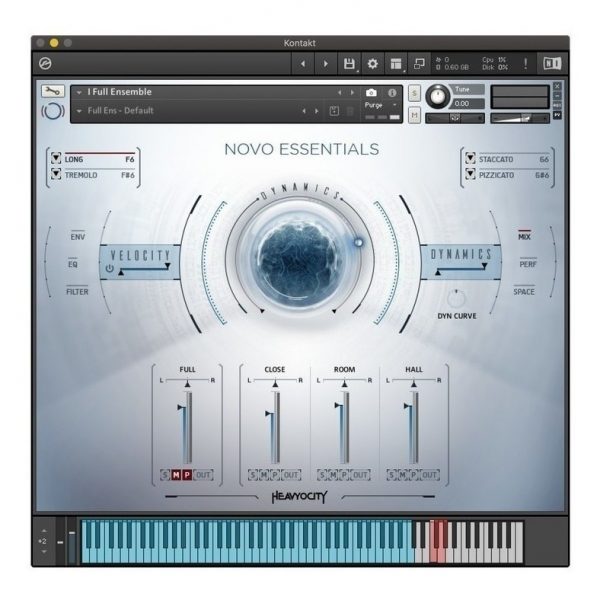Click previous instrument arrow beside Full Ensemble
600x600 pixels.
339,93
